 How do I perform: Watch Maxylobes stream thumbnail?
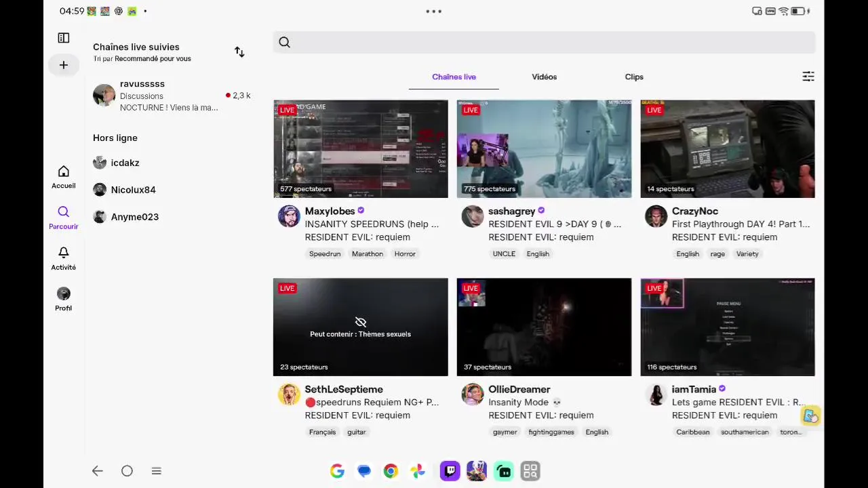[361, 149]
